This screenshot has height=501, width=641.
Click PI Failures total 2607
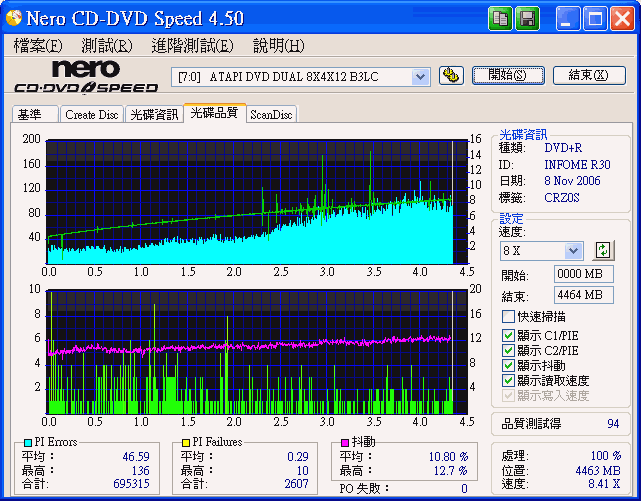click(x=296, y=484)
